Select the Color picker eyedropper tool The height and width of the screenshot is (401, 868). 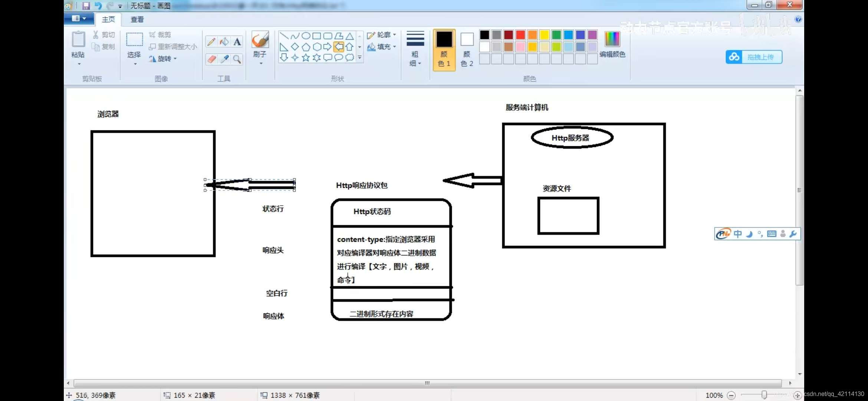[224, 59]
